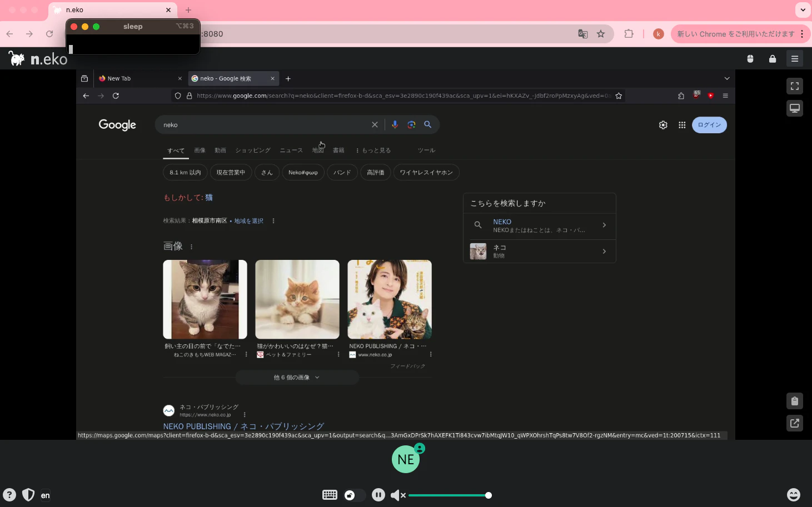Open the emoji reaction picker

click(794, 495)
